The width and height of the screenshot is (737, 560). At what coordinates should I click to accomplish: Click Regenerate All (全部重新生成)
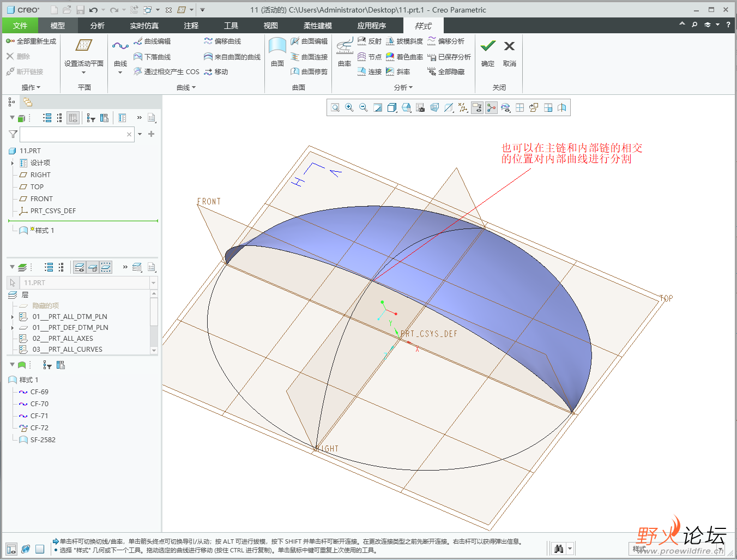(31, 41)
